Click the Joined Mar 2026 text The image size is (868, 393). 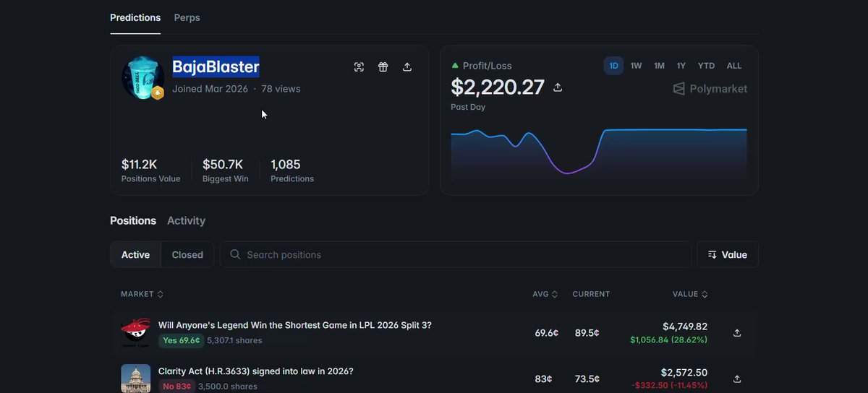[x=210, y=89]
